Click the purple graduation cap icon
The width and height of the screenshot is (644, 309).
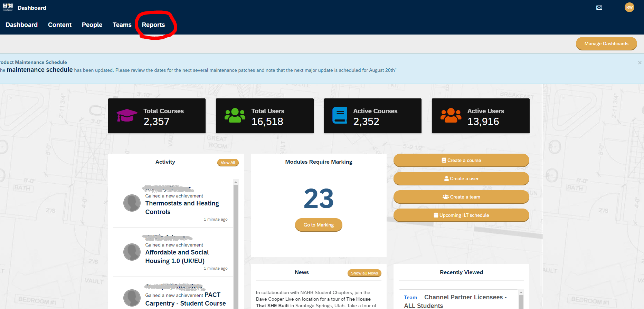pyautogui.click(x=127, y=116)
